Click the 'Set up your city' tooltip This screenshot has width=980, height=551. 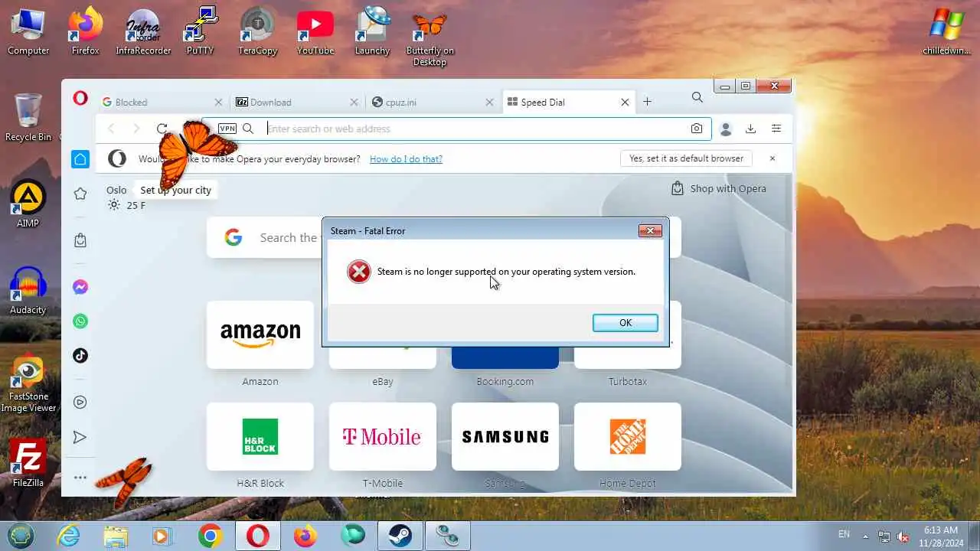[x=175, y=190]
